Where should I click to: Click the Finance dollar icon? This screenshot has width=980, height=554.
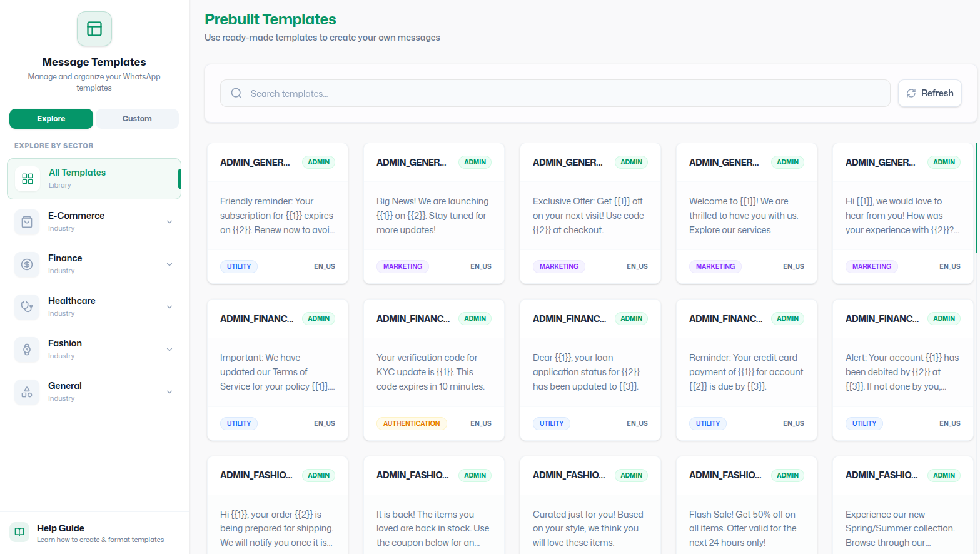point(27,264)
